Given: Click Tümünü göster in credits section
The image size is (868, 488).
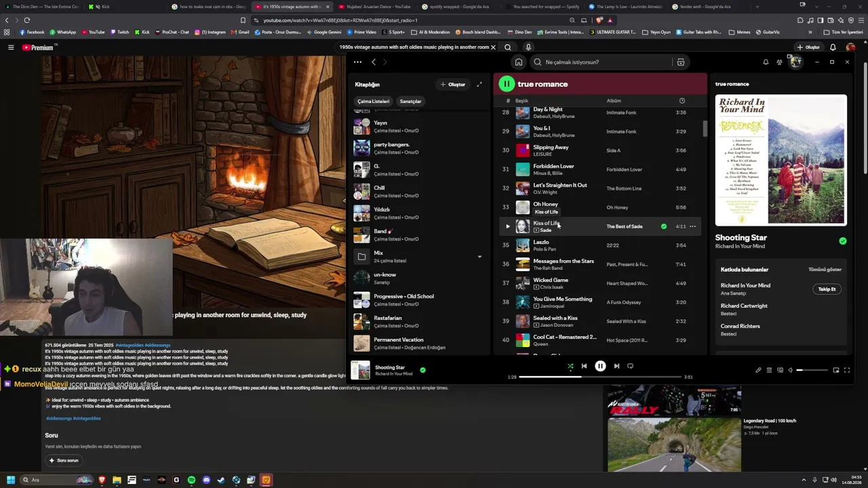Looking at the screenshot, I should pyautogui.click(x=825, y=270).
